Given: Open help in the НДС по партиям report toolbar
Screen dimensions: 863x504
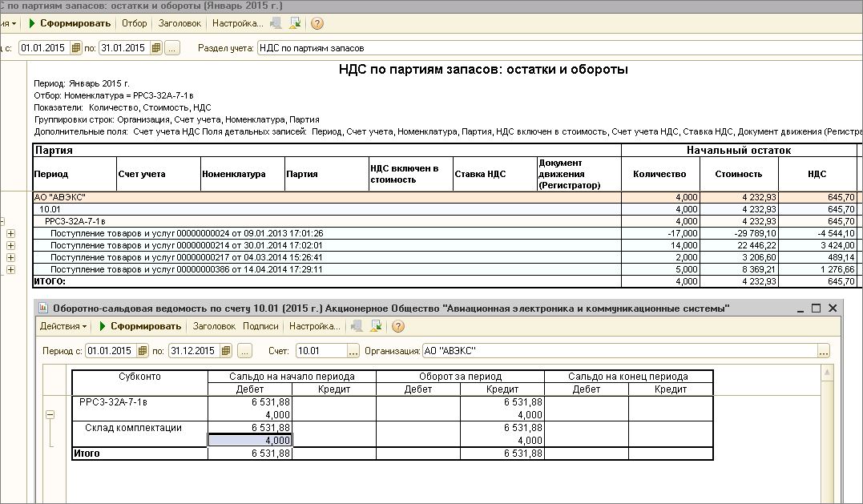Looking at the screenshot, I should [x=317, y=24].
